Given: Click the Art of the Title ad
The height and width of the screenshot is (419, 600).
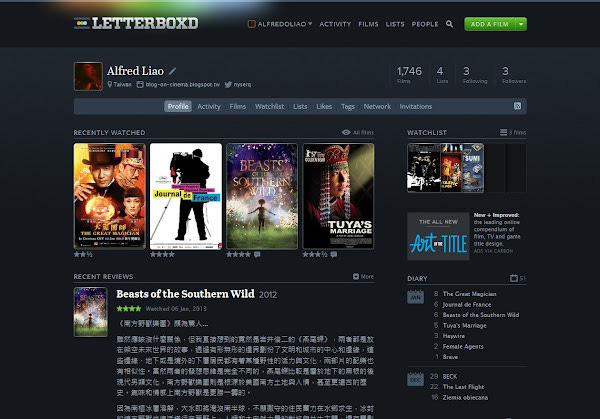Looking at the screenshot, I should point(438,236).
